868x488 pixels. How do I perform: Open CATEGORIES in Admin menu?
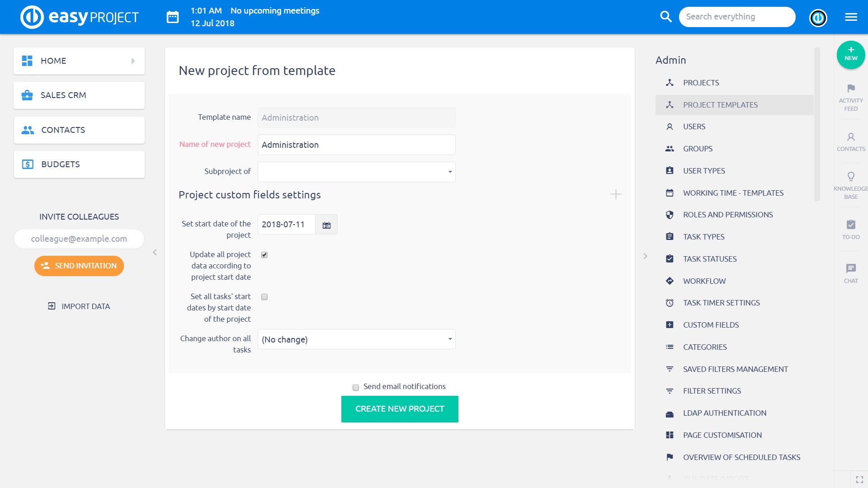point(734,347)
